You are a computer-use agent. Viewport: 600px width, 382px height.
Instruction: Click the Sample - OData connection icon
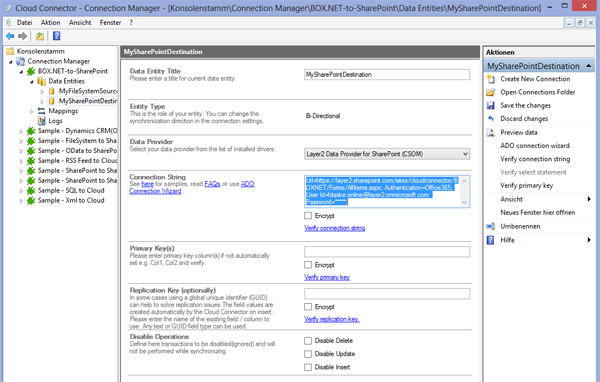pyautogui.click(x=31, y=151)
